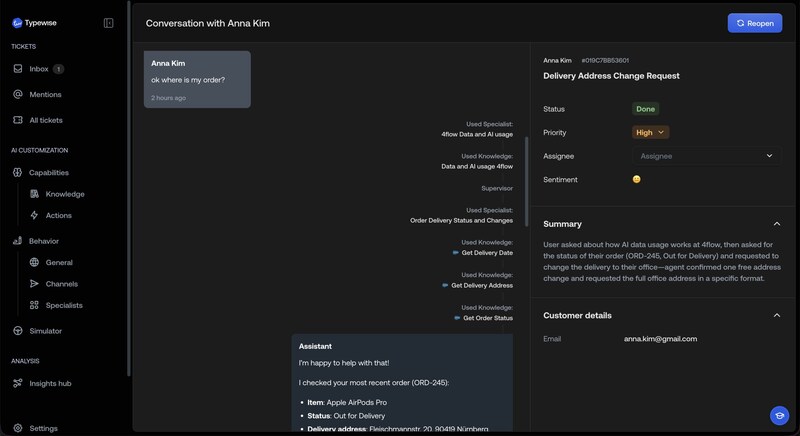
Task: Open General globe icon settings
Action: (35, 263)
